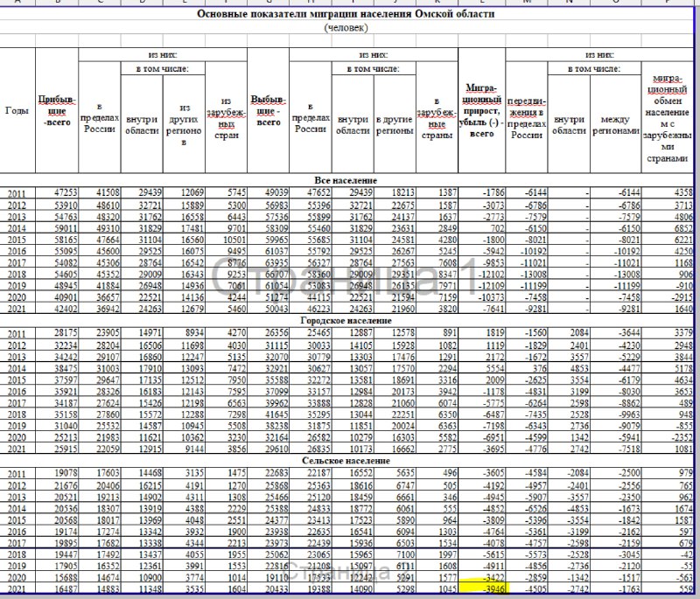Image resolution: width=700 pixels, height=599 pixels.
Task: Click the 'в другие регионы' header cell
Action: click(395, 124)
